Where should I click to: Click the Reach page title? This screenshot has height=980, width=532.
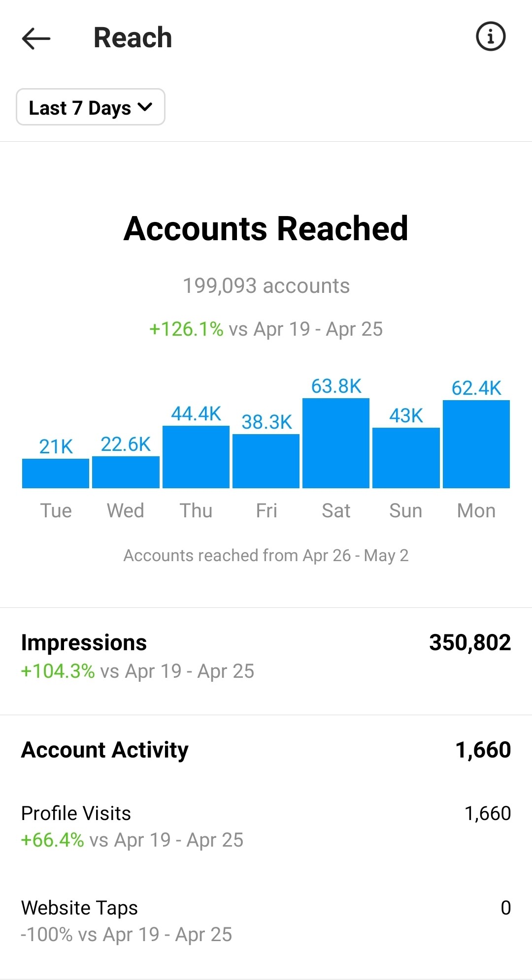pyautogui.click(x=133, y=37)
